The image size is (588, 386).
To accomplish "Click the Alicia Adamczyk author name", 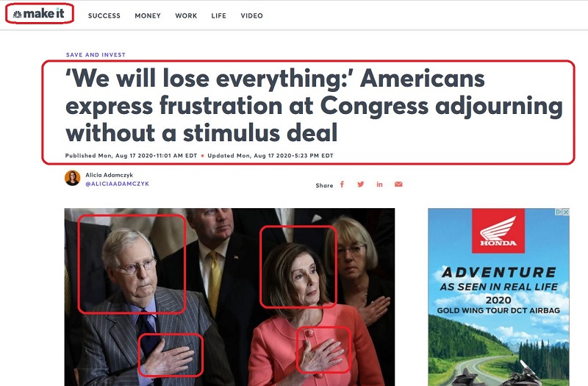I will pyautogui.click(x=109, y=175).
